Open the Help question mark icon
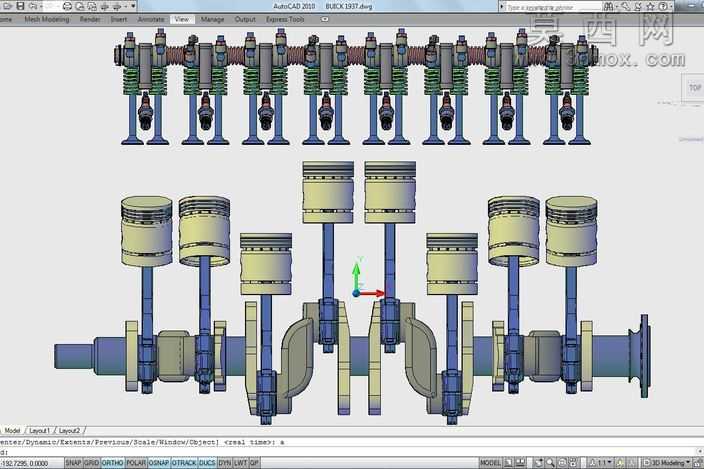This screenshot has width=704, height=469. (663, 6)
